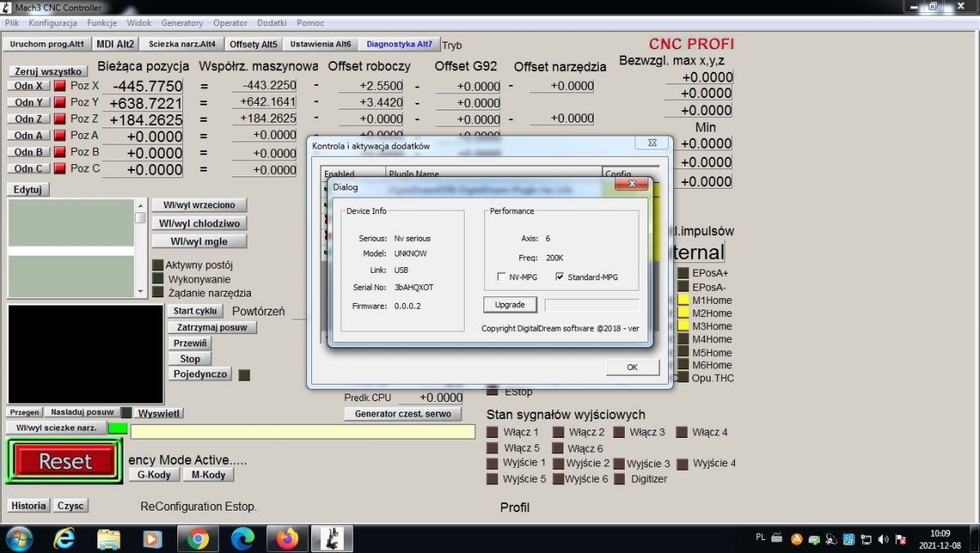The height and width of the screenshot is (553, 980).
Task: Toggle spindle with Wl/wyl wrzeciono
Action: point(199,206)
